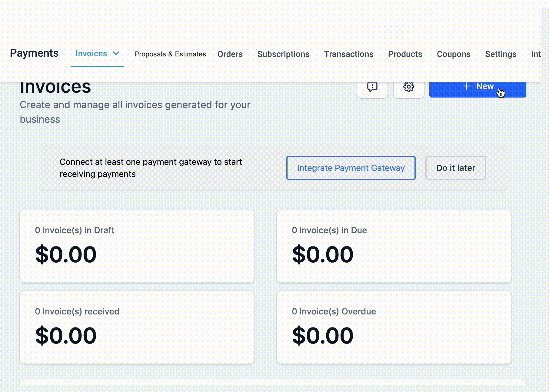Click the Invoices received summary card
Screen dimensions: 549x392
click(x=137, y=327)
